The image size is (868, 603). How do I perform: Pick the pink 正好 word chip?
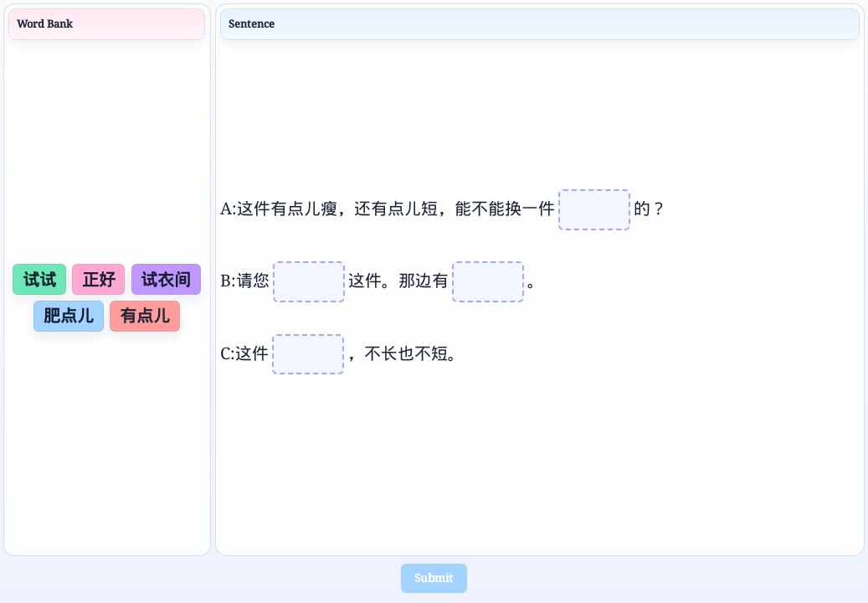(99, 279)
